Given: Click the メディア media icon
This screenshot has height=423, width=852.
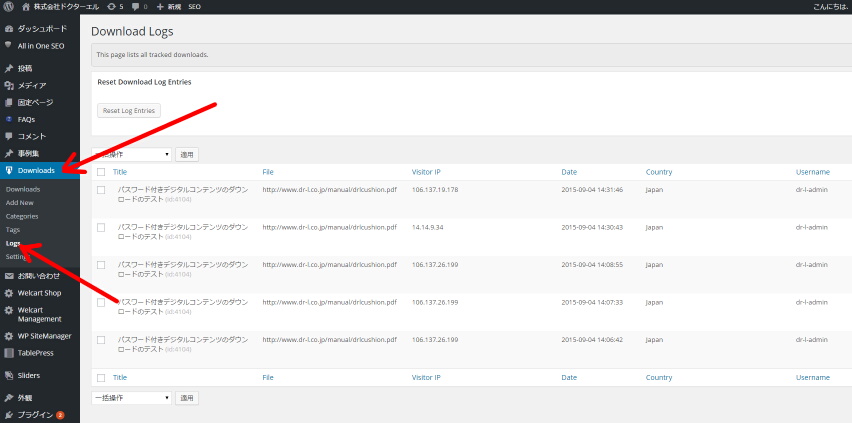Looking at the screenshot, I should coord(9,85).
